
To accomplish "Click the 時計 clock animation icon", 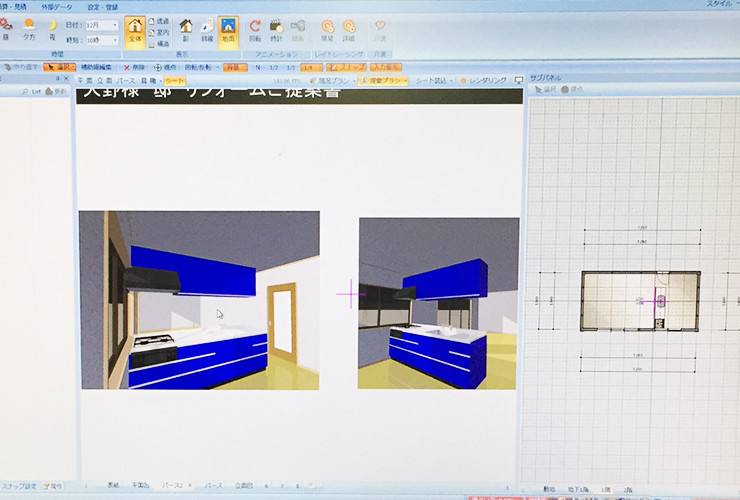I will (x=276, y=30).
